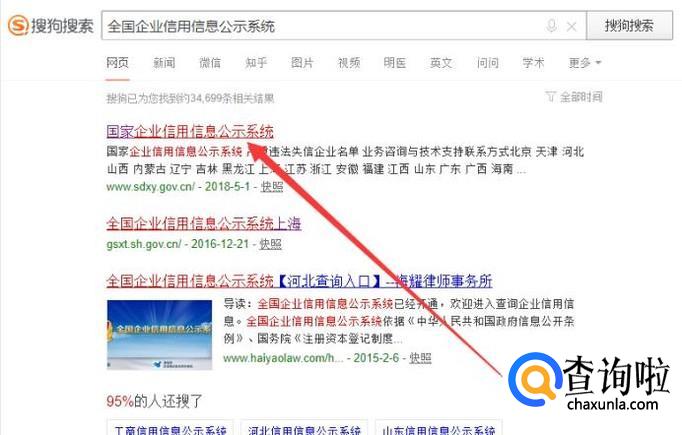Go to the 视频 tab
Viewport: 682px width, 435px height.
point(349,63)
